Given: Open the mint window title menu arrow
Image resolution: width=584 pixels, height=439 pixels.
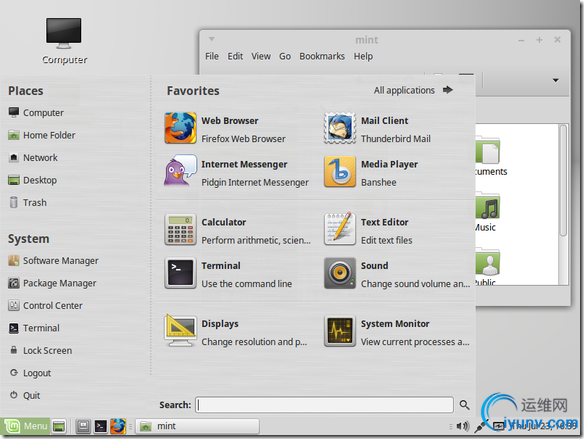Looking at the screenshot, I should [x=212, y=39].
